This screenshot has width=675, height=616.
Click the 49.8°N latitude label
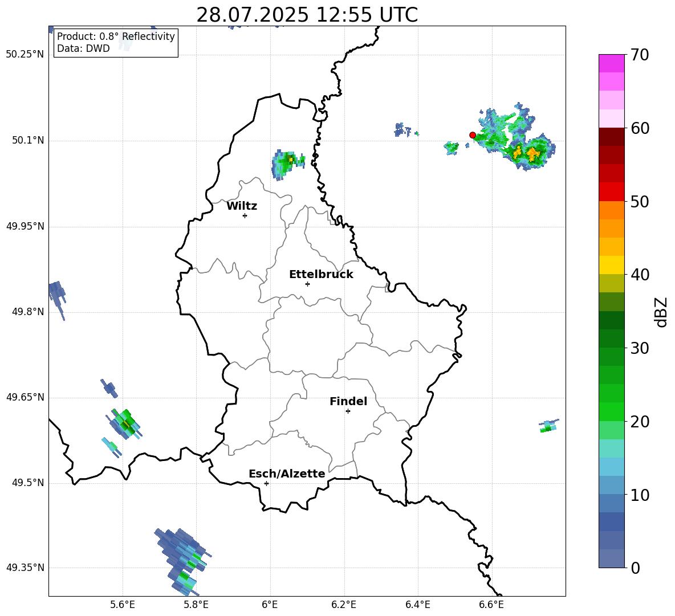(x=28, y=312)
